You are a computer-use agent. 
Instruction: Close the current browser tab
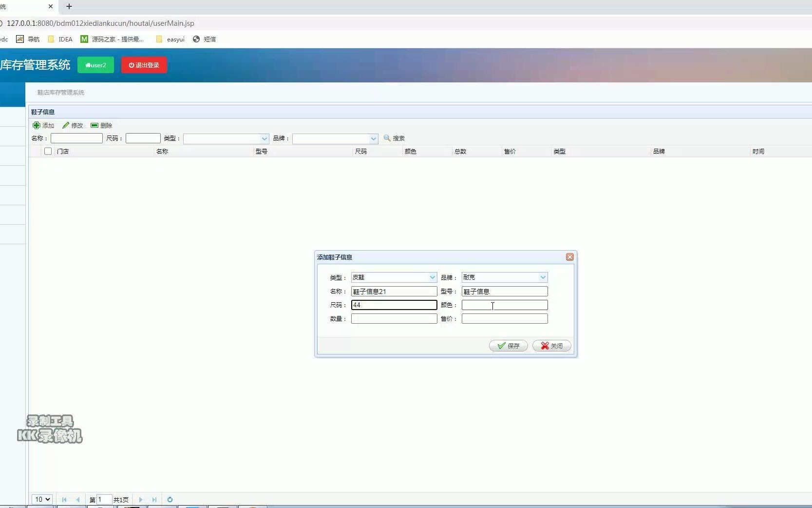[x=51, y=6]
